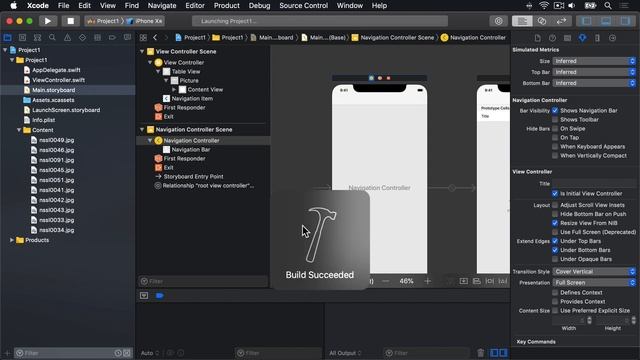Open the Debug menu
The image size is (640, 360).
pos(260,6)
